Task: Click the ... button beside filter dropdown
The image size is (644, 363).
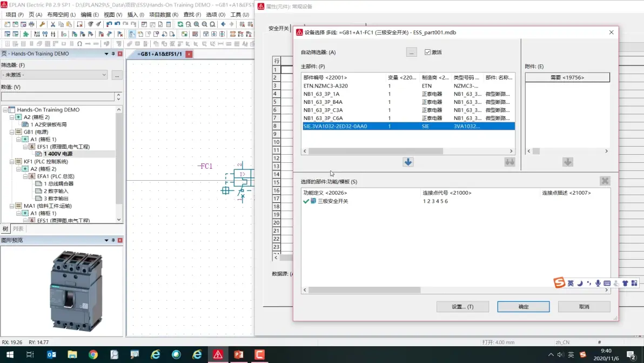Action: 117,75
